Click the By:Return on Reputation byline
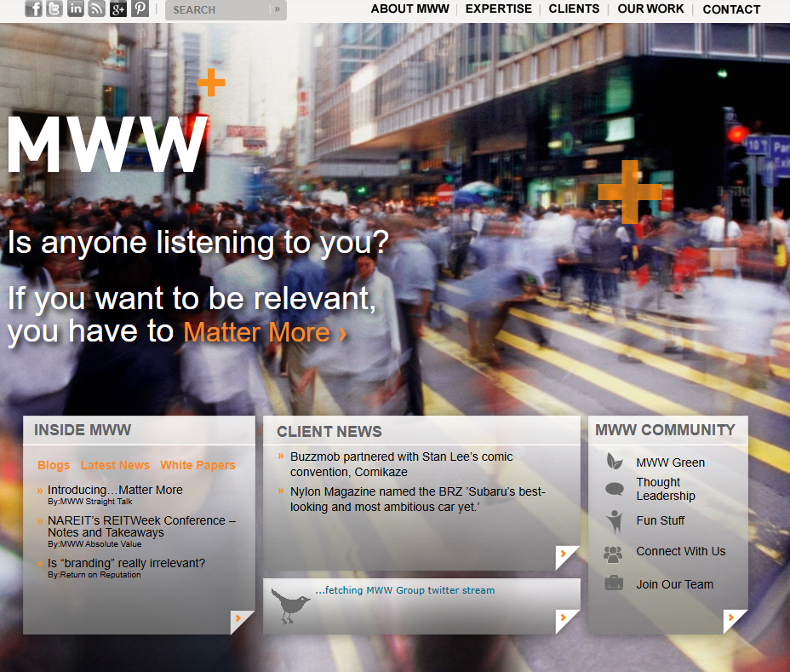 point(94,575)
